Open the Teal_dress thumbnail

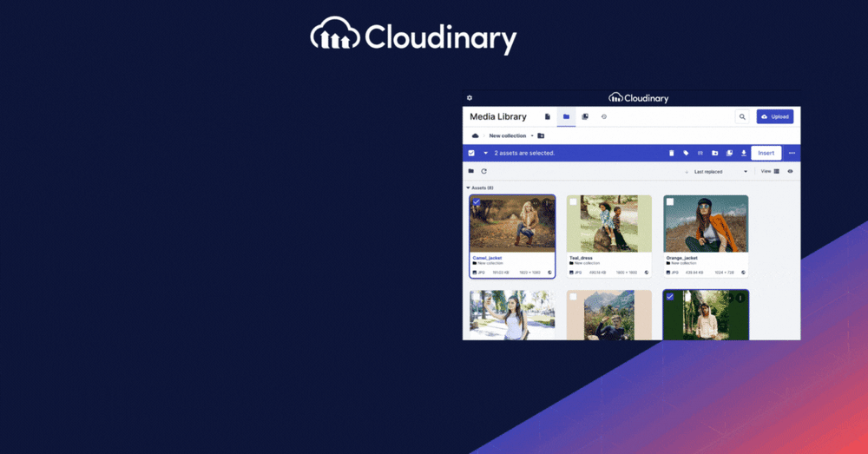(609, 224)
